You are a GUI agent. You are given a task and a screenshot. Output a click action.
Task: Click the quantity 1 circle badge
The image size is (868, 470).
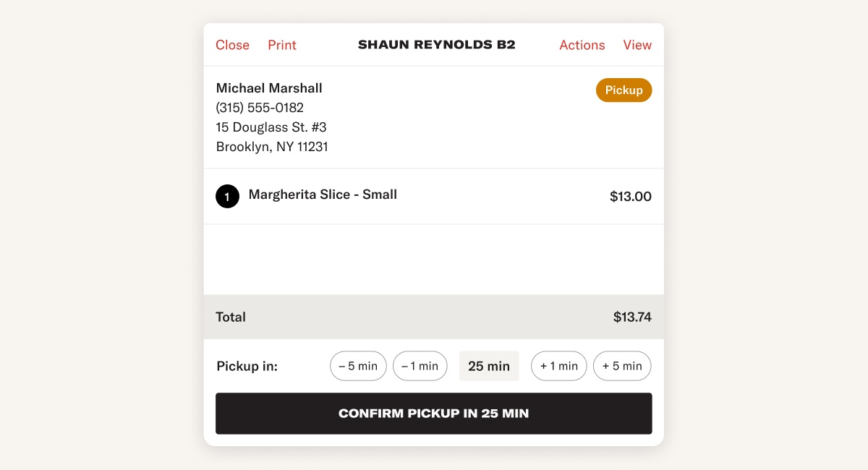[227, 196]
